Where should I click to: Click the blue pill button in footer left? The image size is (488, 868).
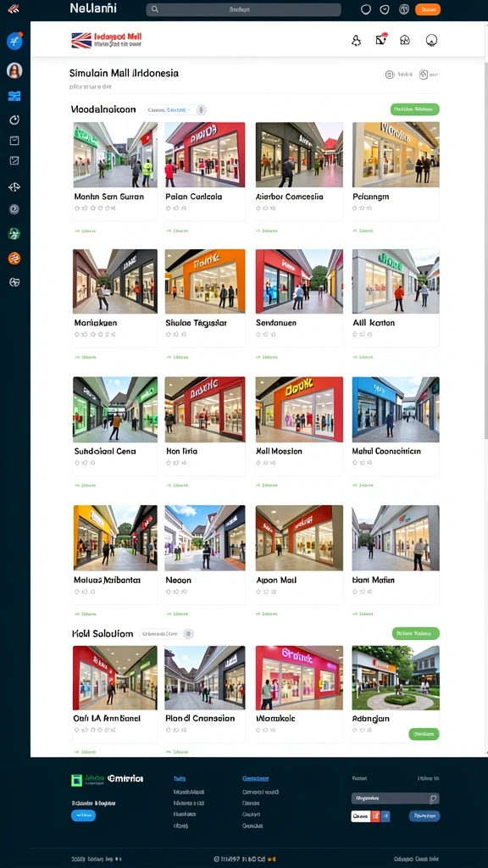pyautogui.click(x=84, y=815)
